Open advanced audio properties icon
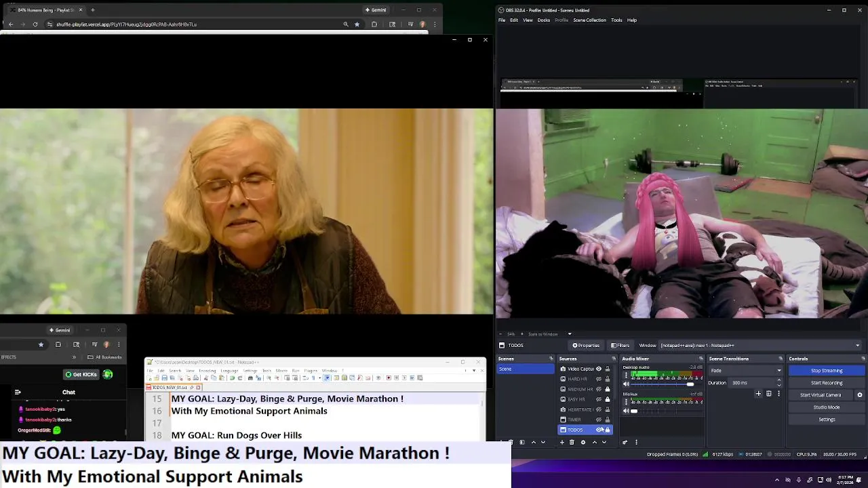Screen dimensions: 868x488 625,442
